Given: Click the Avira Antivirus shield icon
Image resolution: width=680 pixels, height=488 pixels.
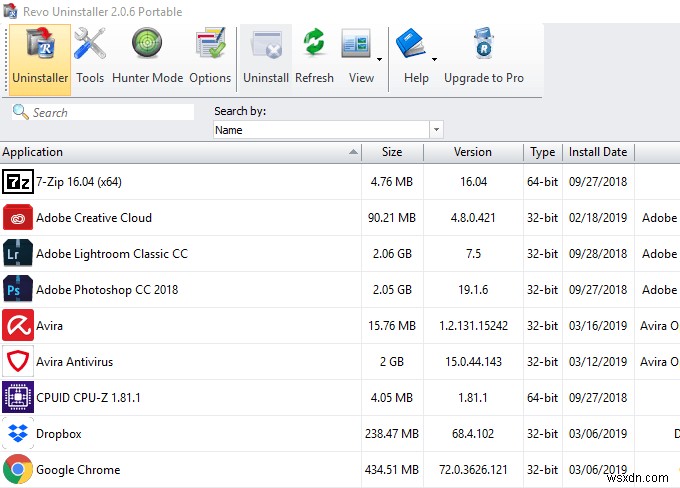Looking at the screenshot, I should (x=17, y=362).
